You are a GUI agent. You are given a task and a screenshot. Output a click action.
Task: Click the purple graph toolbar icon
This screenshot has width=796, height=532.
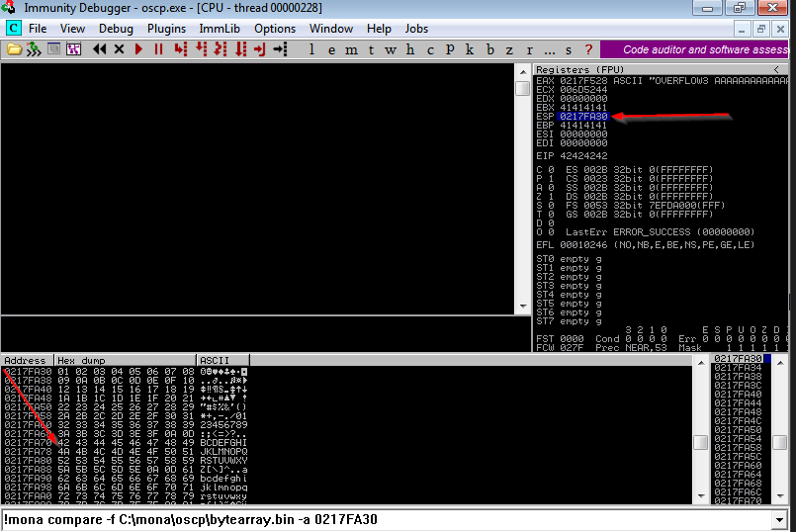pos(73,49)
